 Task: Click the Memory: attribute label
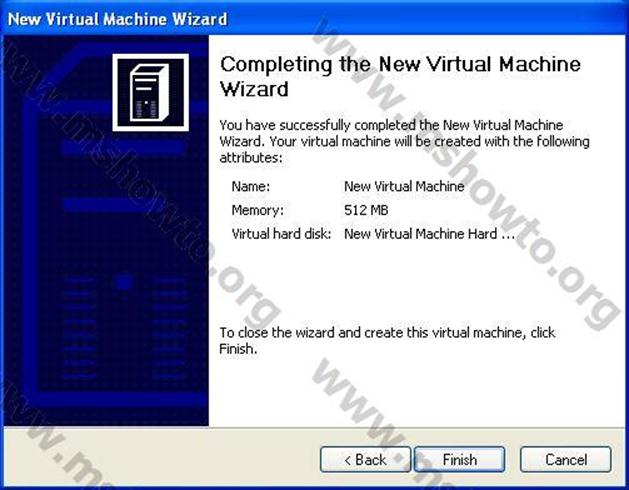(x=258, y=210)
